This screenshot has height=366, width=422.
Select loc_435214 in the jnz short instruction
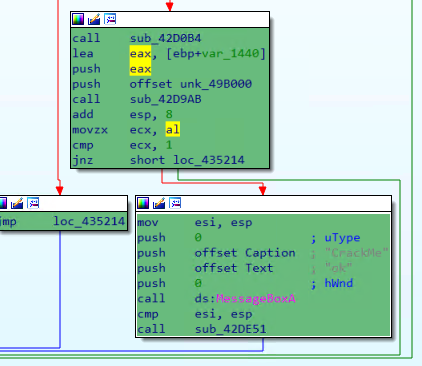[x=209, y=160]
